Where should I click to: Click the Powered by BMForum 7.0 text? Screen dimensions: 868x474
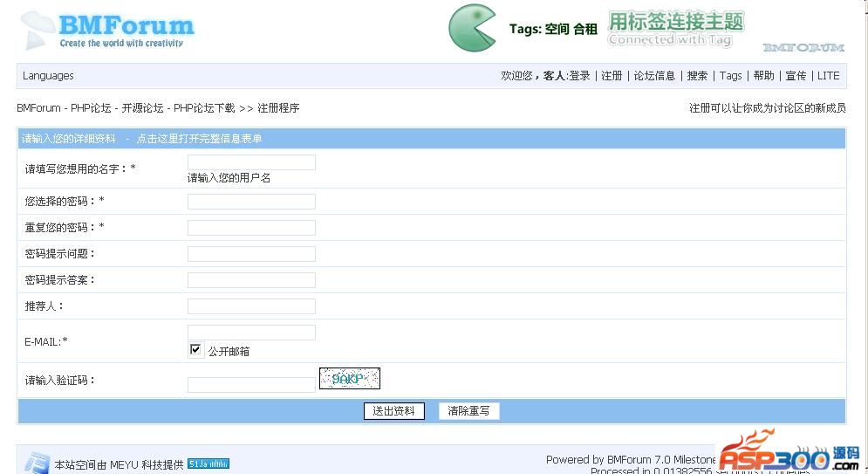click(x=631, y=460)
